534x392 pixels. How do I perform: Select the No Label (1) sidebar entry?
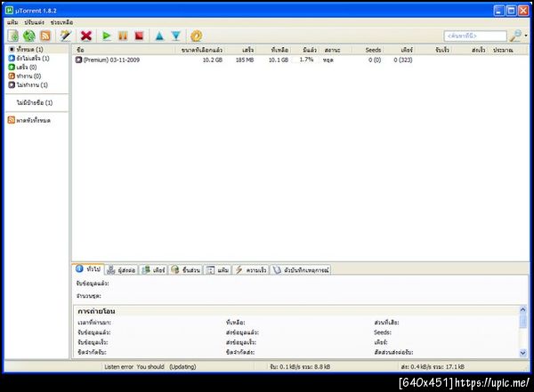35,102
